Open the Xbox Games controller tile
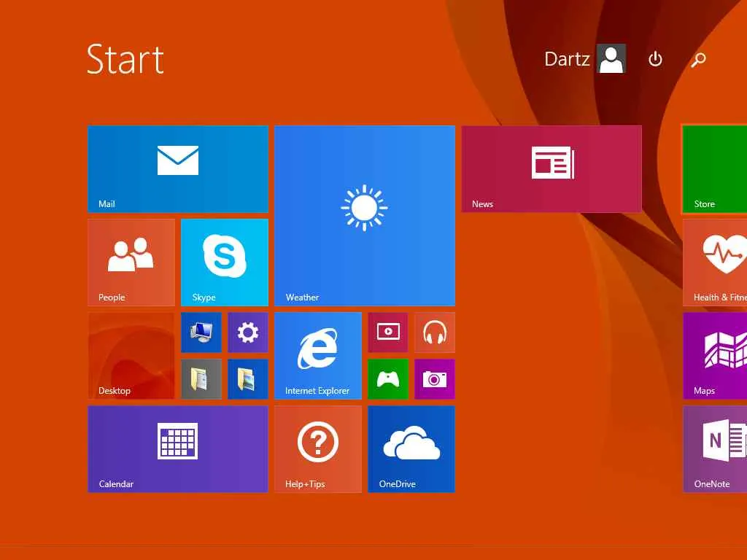Viewport: 747px width, 560px height. click(388, 379)
